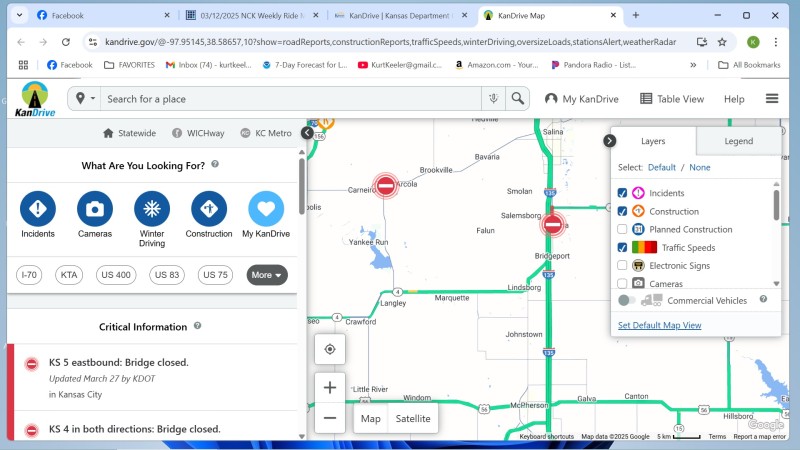Click Set Default Map View link
Viewport: 800px width, 450px height.
point(659,325)
